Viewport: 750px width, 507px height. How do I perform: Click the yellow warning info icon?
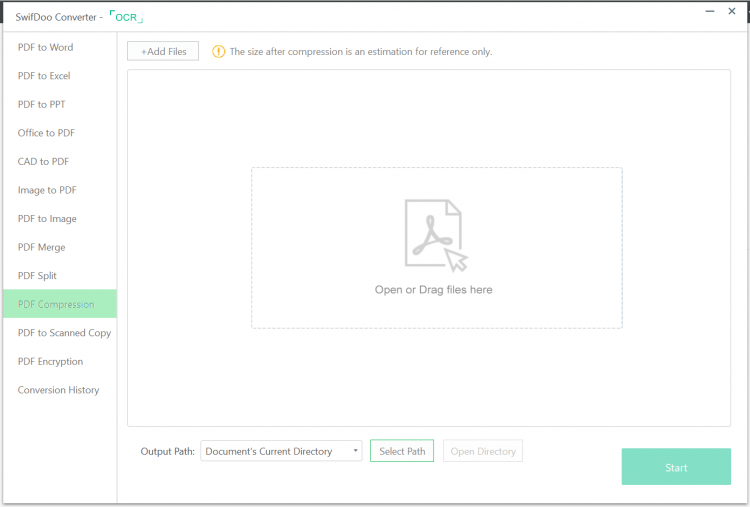tap(219, 52)
